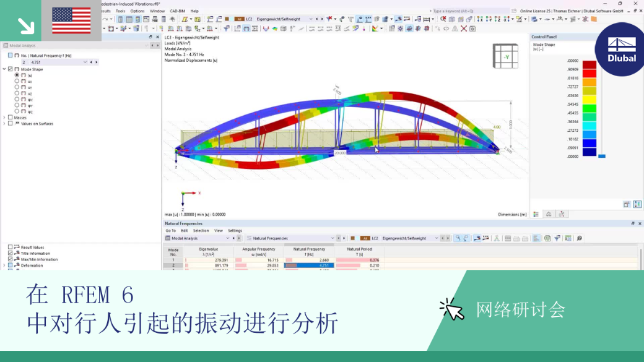Open the Help menu
The image size is (644, 362).
(x=194, y=11)
